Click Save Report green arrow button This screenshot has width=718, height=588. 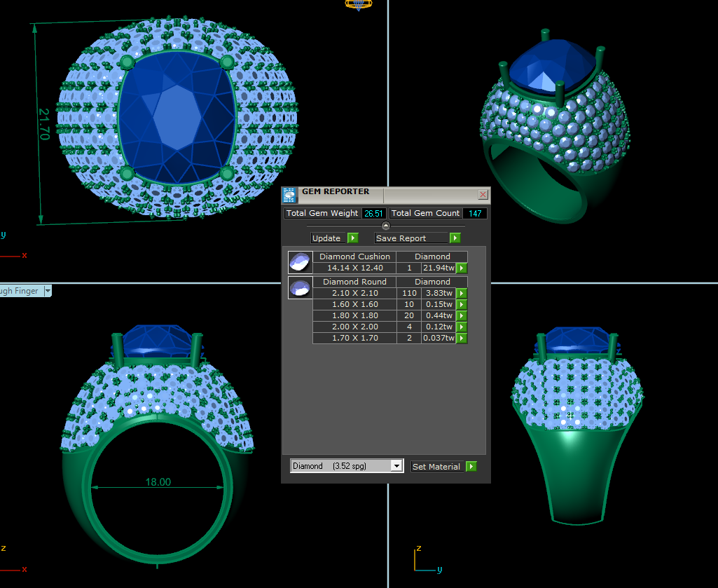pos(455,238)
